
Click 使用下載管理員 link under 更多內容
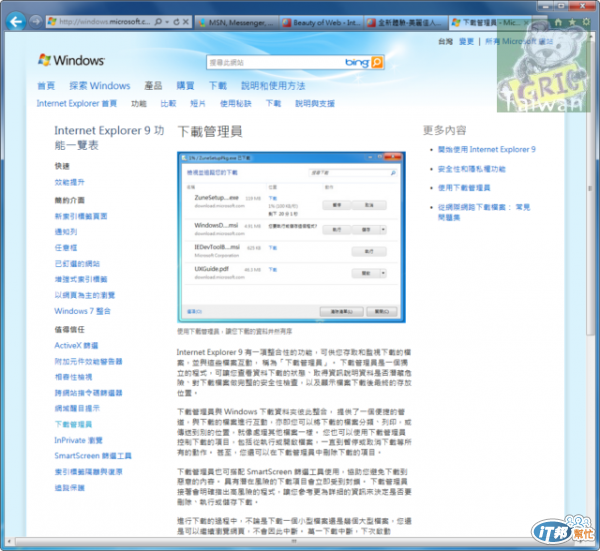pos(464,188)
